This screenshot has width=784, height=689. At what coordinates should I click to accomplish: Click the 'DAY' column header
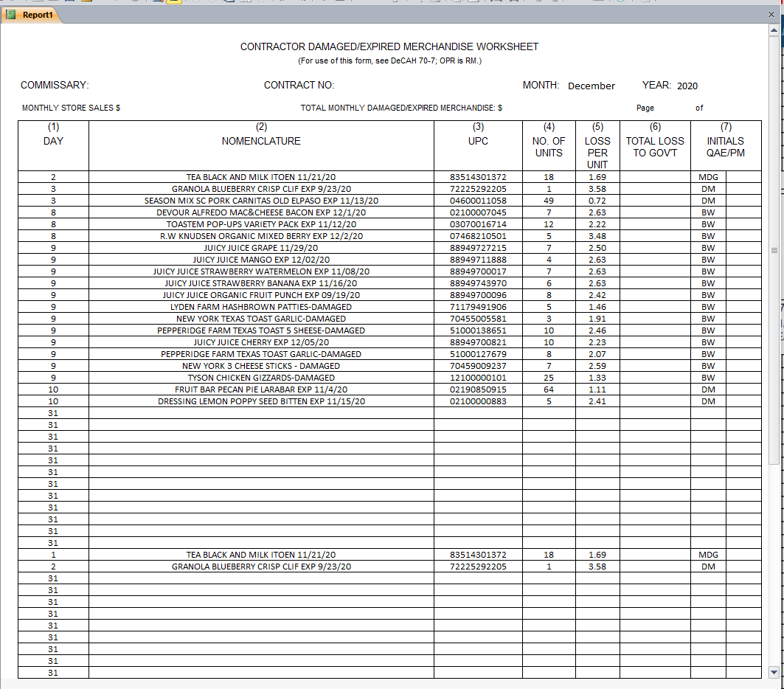click(53, 141)
